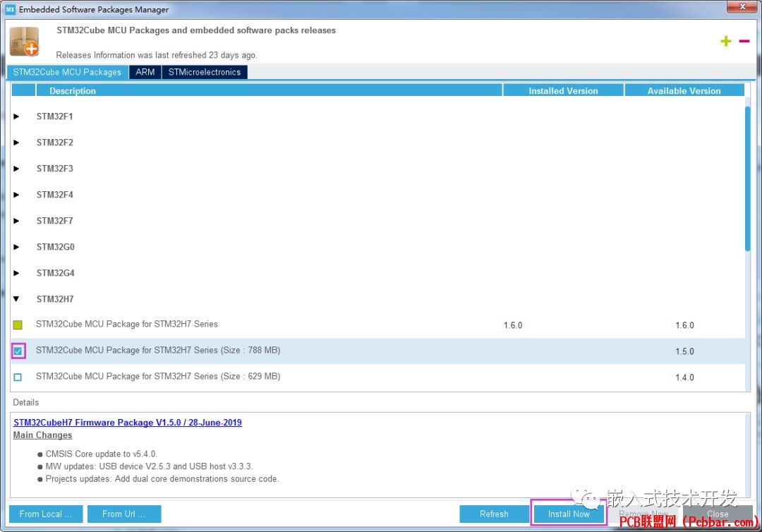Close the Embedded Software Packages Manager window
This screenshot has width=762, height=532.
point(742,6)
